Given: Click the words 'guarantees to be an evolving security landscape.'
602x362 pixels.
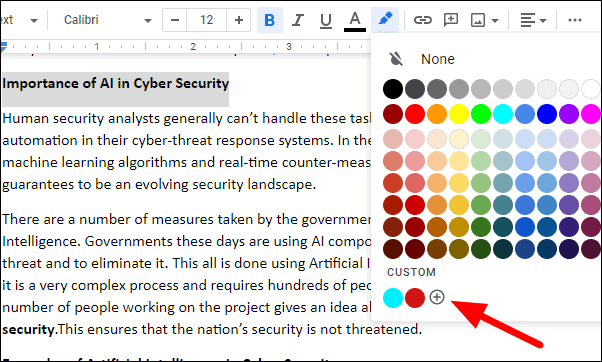Looking at the screenshot, I should pyautogui.click(x=159, y=185).
